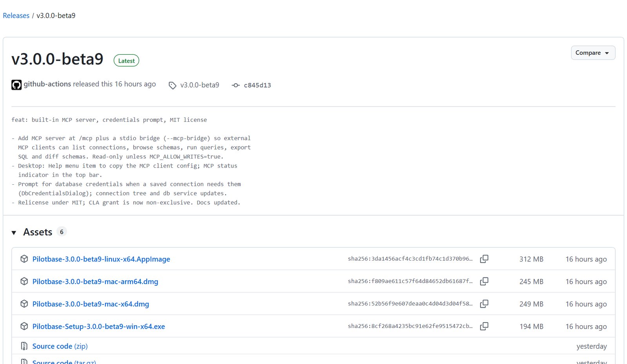The width and height of the screenshot is (627, 364).
Task: Click the 249 MB size value
Action: (x=531, y=304)
